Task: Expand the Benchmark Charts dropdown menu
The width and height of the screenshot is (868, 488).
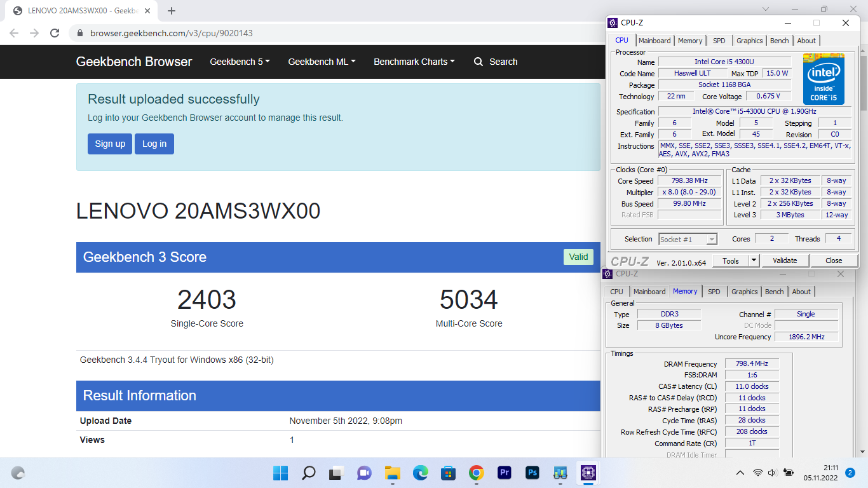Action: [414, 62]
